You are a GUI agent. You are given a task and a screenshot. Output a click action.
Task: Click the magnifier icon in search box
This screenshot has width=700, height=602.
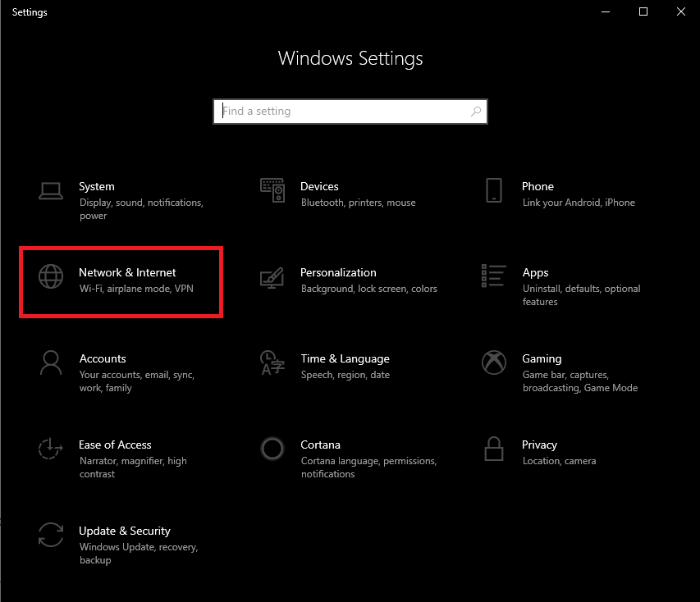click(476, 111)
